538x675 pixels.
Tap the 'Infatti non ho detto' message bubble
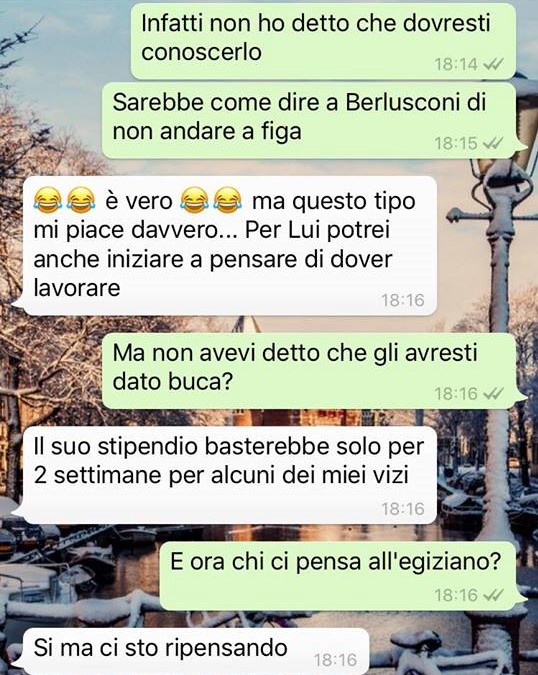coord(323,41)
